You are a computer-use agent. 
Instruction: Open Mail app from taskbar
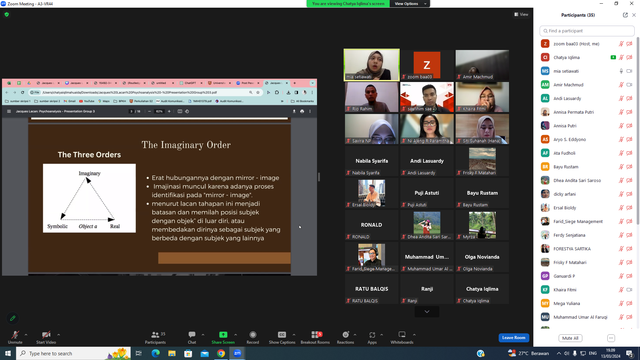pyautogui.click(x=204, y=353)
